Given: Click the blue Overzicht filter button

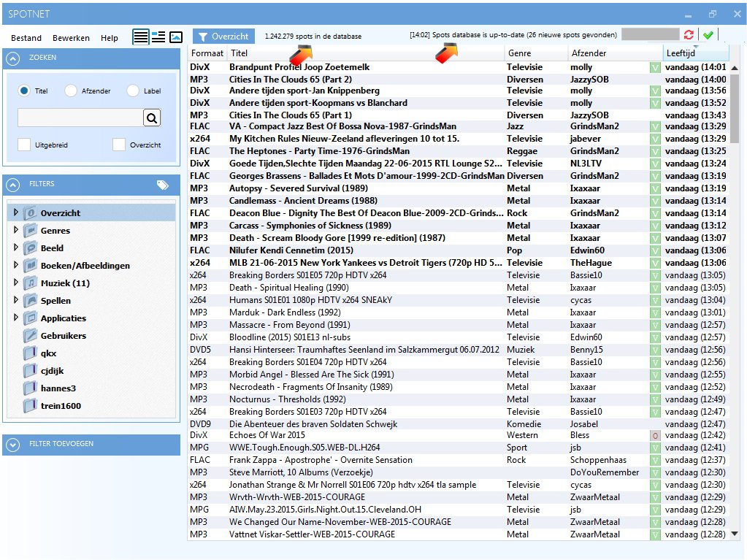Looking at the screenshot, I should click(223, 37).
